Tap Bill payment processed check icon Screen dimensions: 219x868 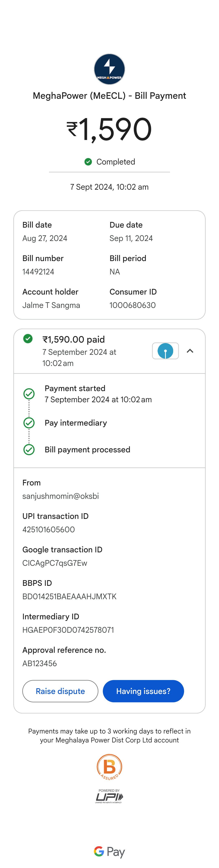[x=29, y=450]
